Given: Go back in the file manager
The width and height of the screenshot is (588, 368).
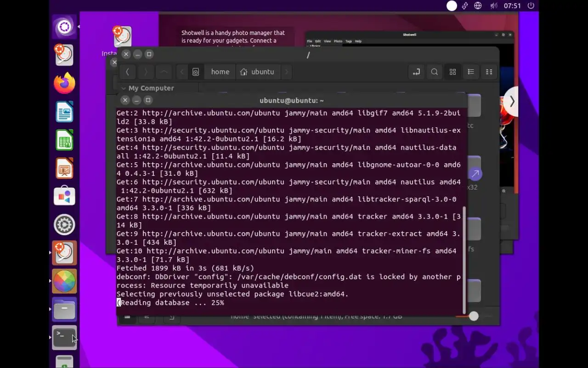Looking at the screenshot, I should coord(128,72).
